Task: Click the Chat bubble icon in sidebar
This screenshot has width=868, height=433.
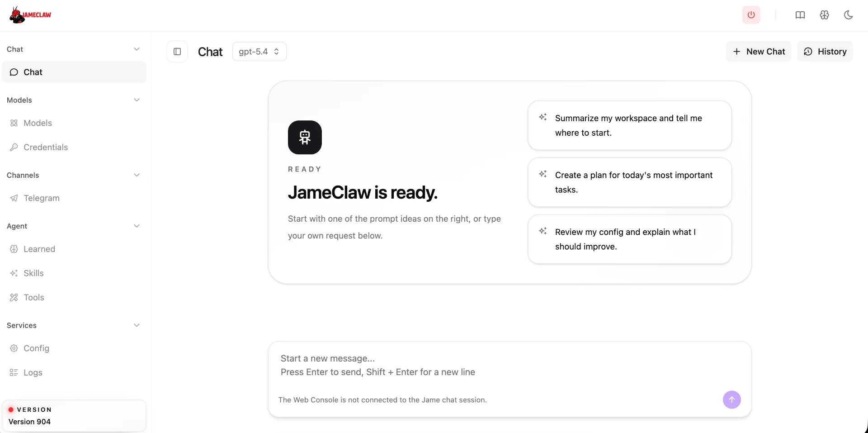Action: click(14, 72)
